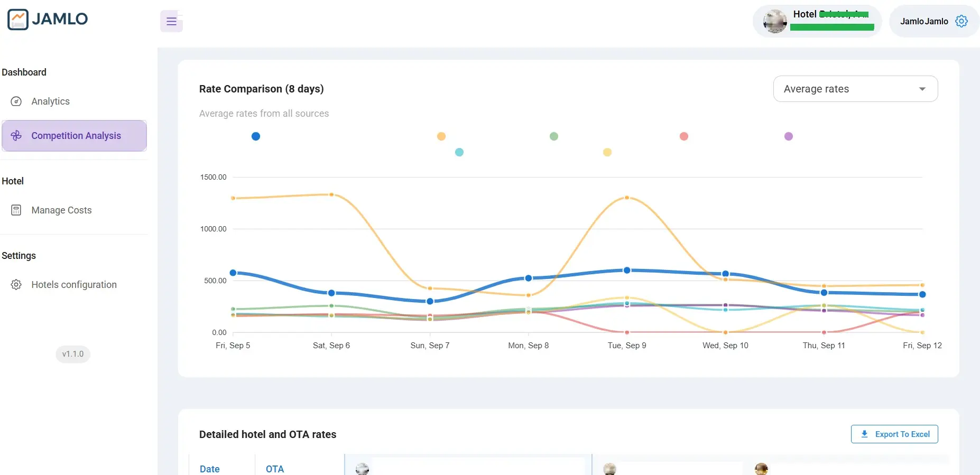The width and height of the screenshot is (980, 475).
Task: Click the download icon in Export button
Action: pos(864,434)
